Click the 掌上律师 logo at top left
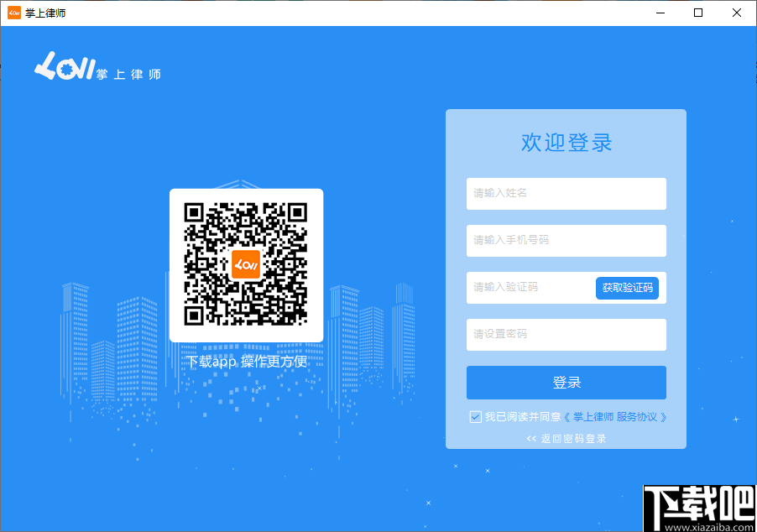The image size is (757, 532). click(x=97, y=66)
